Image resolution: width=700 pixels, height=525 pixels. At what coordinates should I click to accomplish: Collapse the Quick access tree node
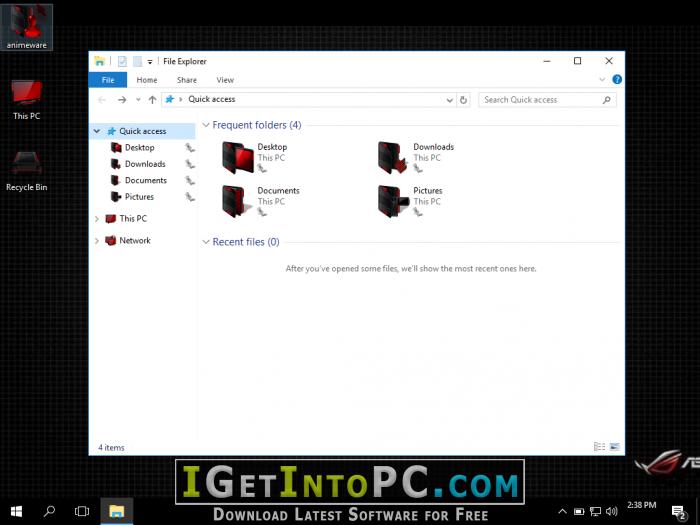[97, 131]
